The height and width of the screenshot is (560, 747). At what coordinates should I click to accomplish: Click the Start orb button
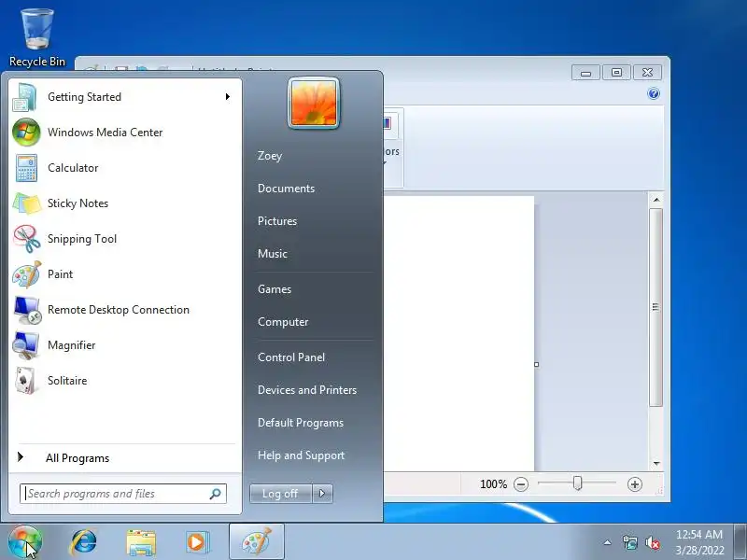pos(25,542)
